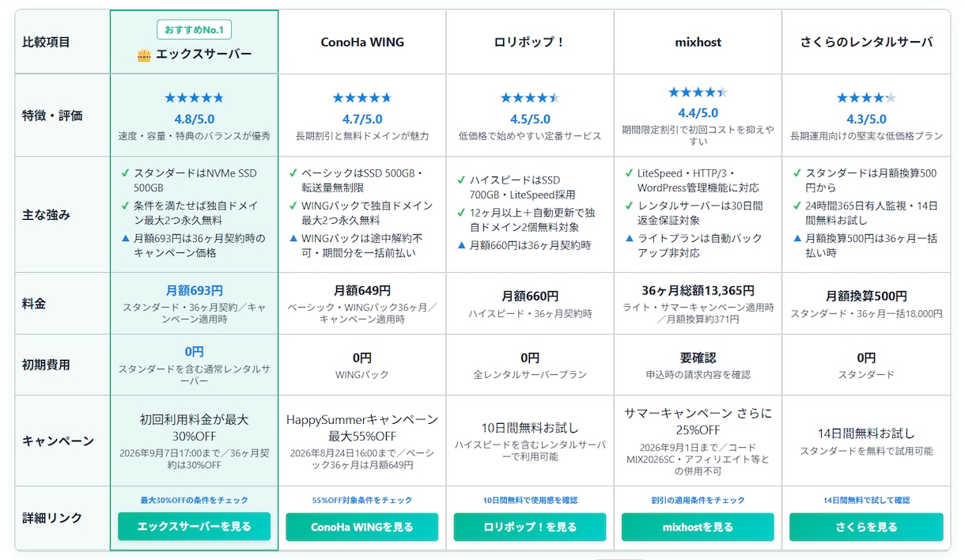
Task: Click the checkmark beside LiteSpeed・HTTP/3
Action: (x=629, y=173)
